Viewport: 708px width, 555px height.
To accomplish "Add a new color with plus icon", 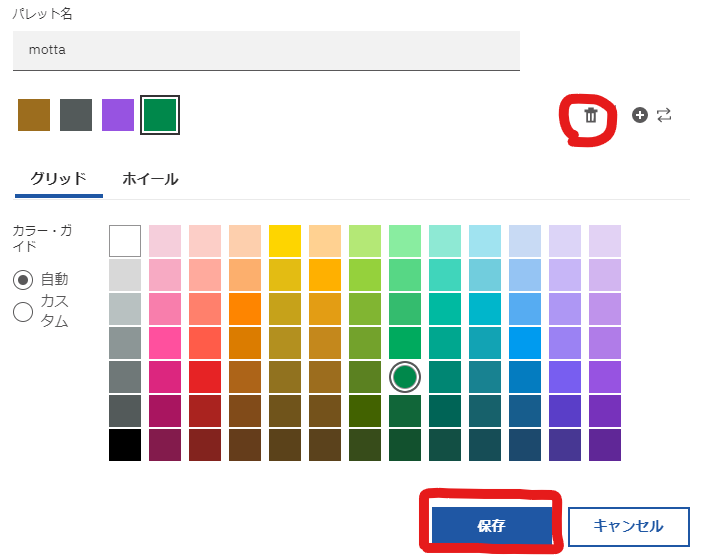I will (639, 115).
